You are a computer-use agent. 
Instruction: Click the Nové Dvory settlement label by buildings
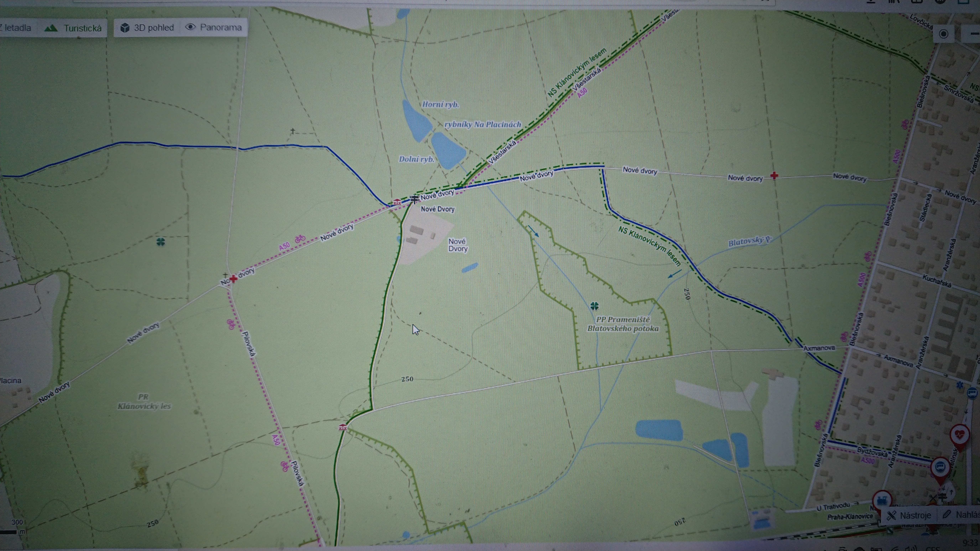(457, 245)
